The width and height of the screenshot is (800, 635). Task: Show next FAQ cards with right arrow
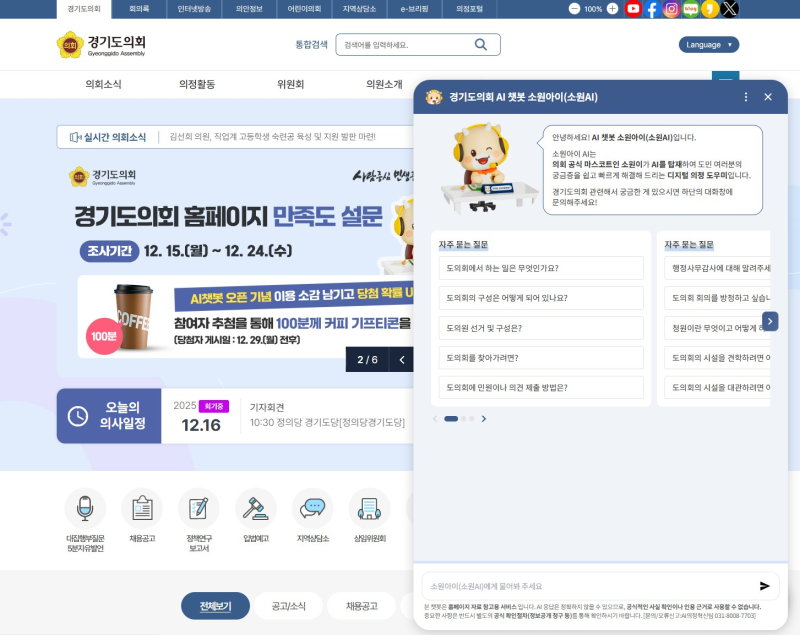770,321
